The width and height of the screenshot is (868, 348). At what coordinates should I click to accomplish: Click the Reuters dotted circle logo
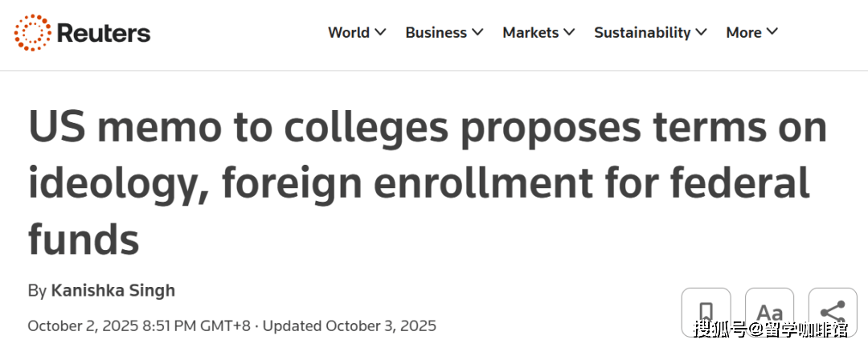click(32, 33)
